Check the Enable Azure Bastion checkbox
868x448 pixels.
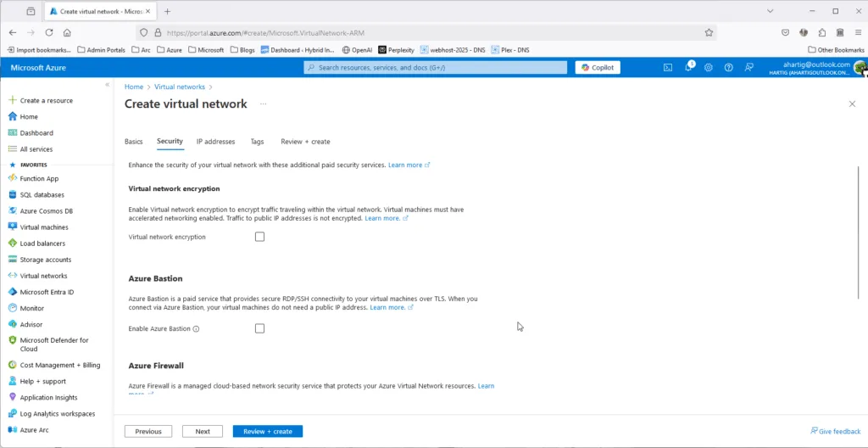point(259,328)
